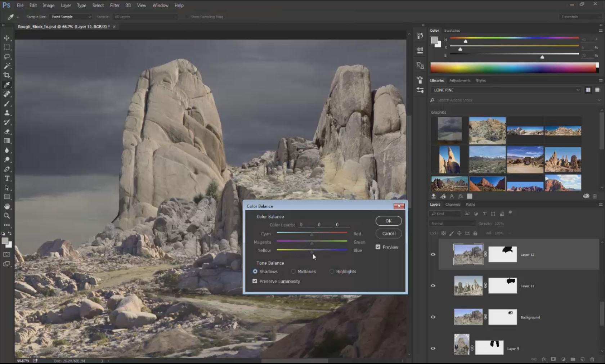The width and height of the screenshot is (605, 364).
Task: Cancel the Color Balance dialog
Action: (x=388, y=234)
